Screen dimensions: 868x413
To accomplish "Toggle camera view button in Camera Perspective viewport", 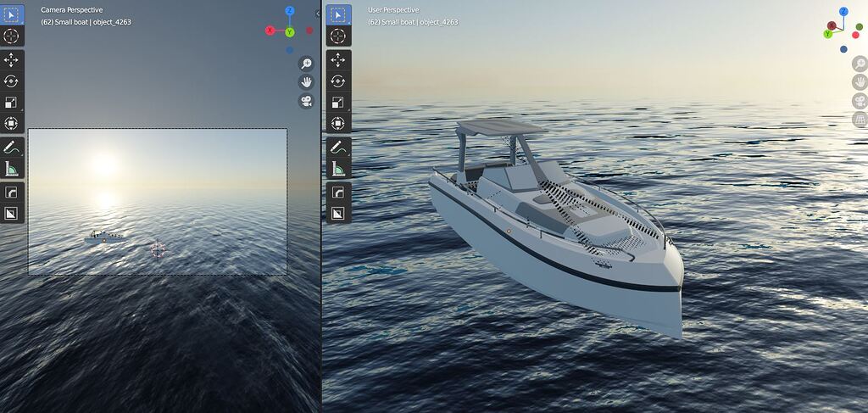I will [306, 101].
